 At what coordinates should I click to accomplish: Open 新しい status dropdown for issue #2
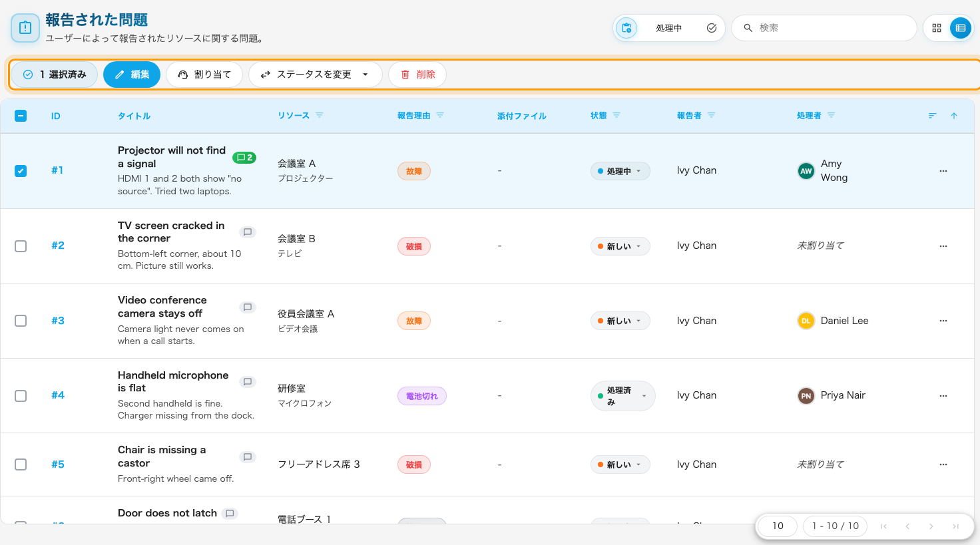tap(620, 246)
